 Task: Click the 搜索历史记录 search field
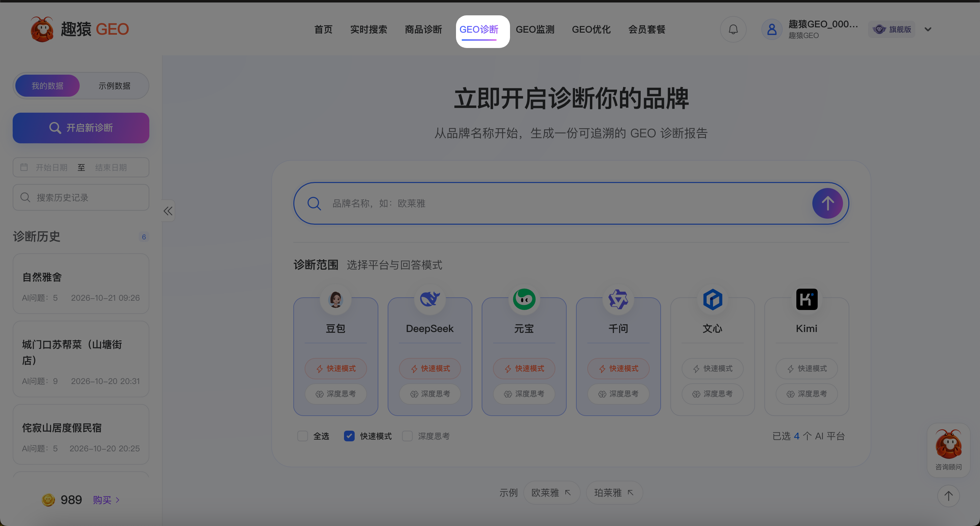click(81, 197)
